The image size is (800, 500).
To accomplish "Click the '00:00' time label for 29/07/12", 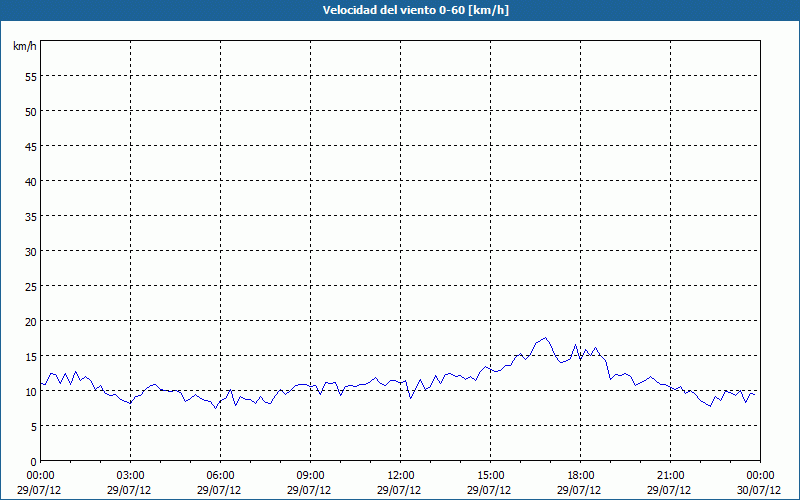I will click(x=40, y=476).
